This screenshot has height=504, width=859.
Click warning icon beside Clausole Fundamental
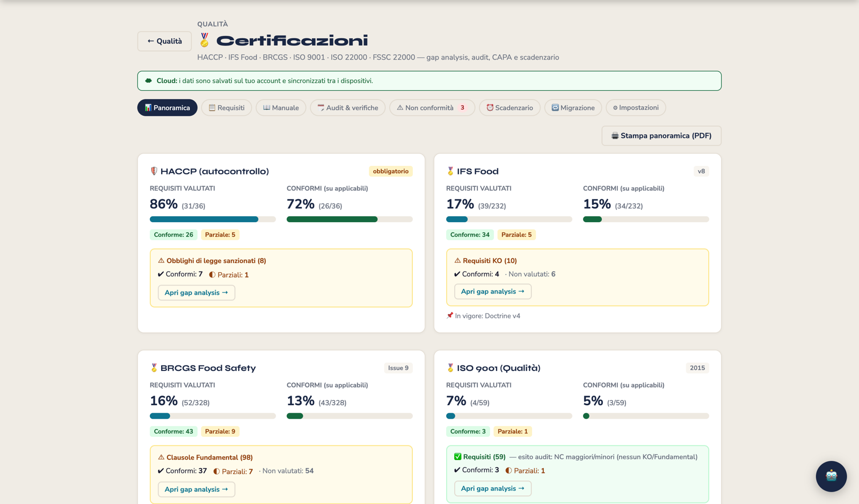(x=161, y=457)
